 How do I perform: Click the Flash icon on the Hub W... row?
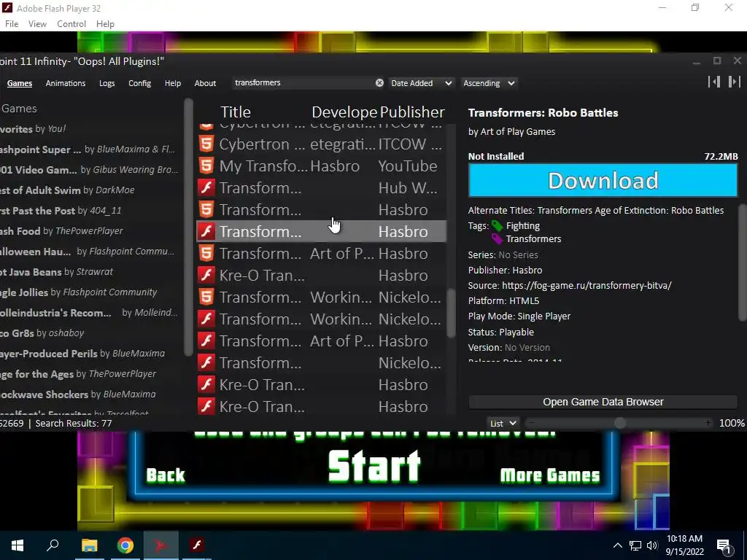point(206,187)
